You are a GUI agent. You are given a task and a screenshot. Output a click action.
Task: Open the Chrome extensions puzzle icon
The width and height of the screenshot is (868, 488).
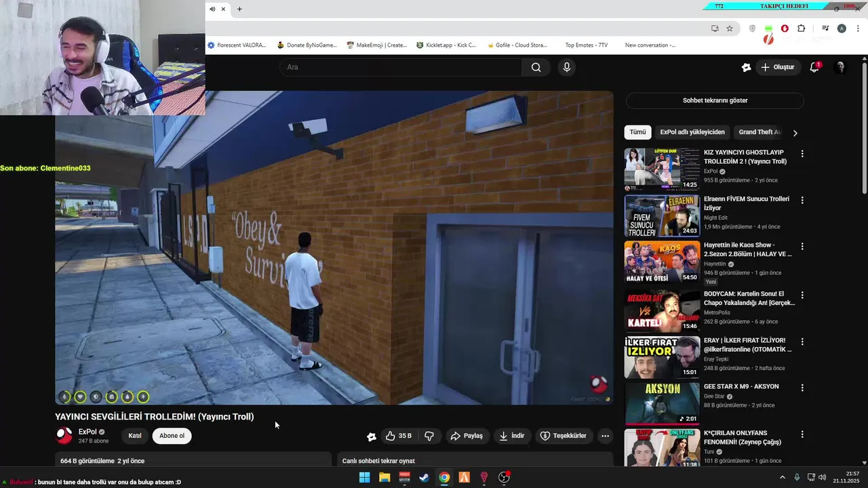[x=801, y=28]
